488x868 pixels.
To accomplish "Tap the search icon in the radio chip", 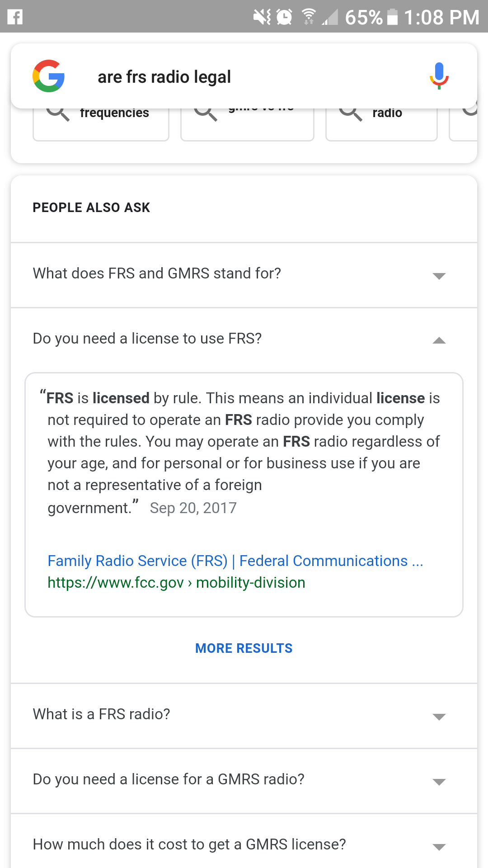I will (x=351, y=113).
